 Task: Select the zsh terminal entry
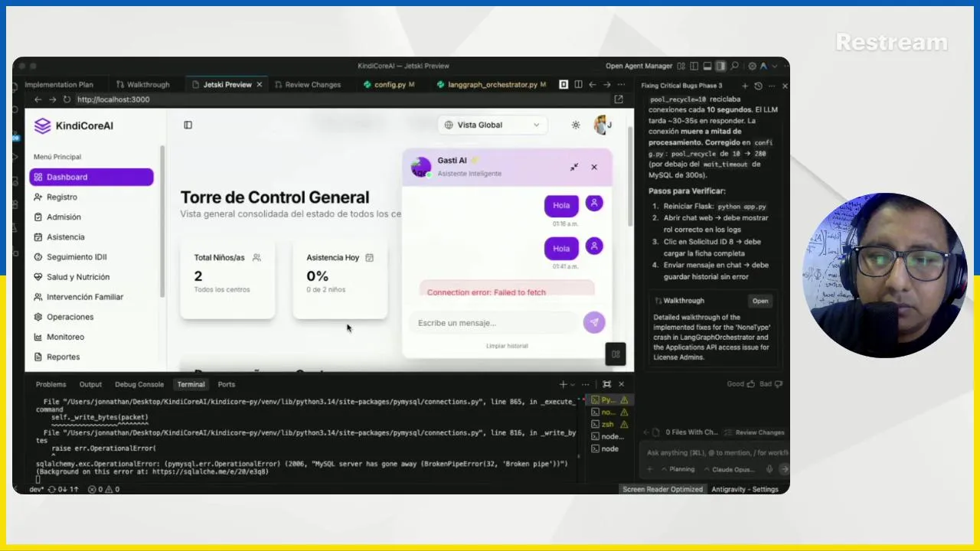(609, 424)
